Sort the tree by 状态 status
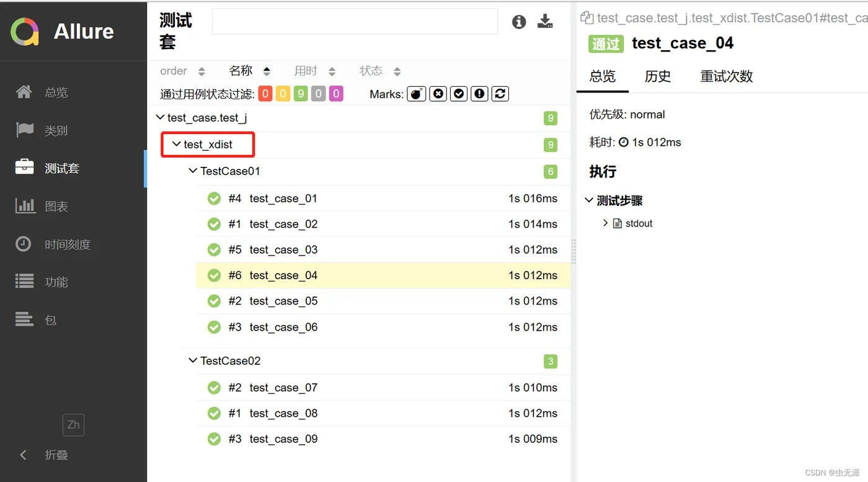Screen dimensions: 868x482 pos(380,71)
